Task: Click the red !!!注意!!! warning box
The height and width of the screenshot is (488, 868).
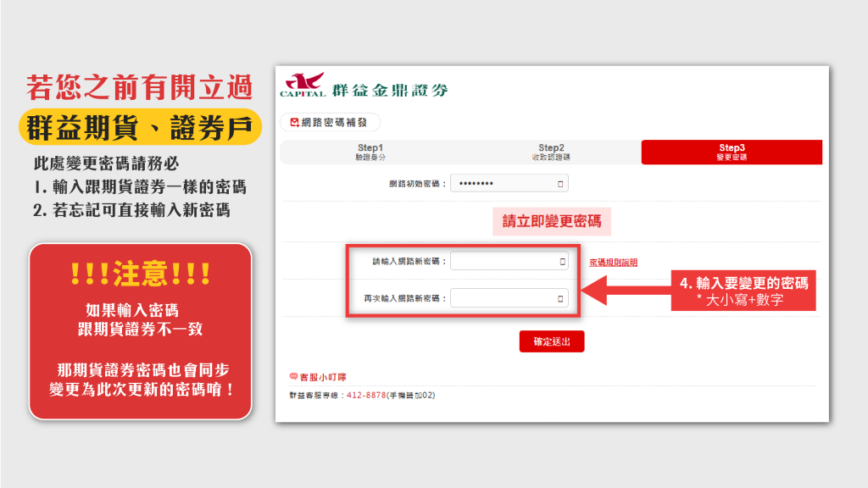Action: [140, 330]
